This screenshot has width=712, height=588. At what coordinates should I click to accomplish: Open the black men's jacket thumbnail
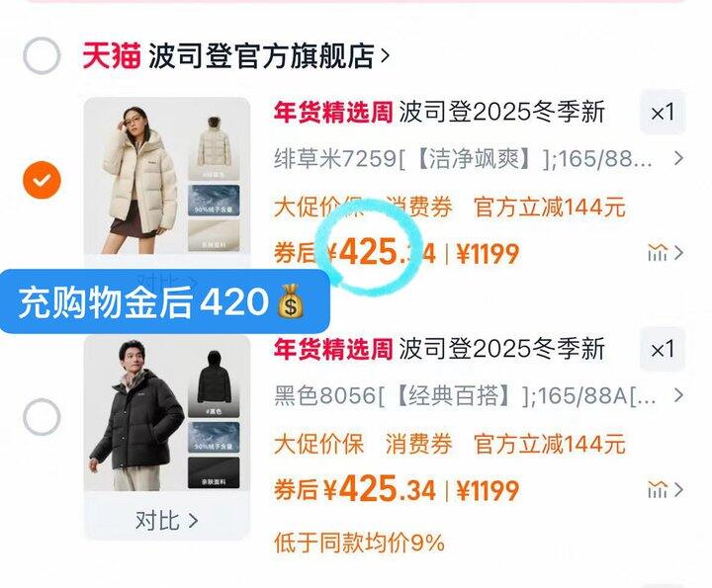(x=167, y=413)
